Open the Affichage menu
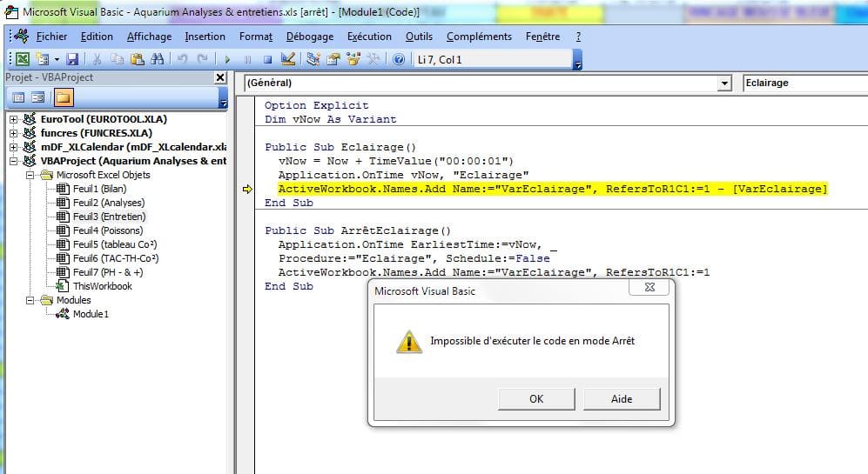This screenshot has height=474, width=868. (150, 37)
